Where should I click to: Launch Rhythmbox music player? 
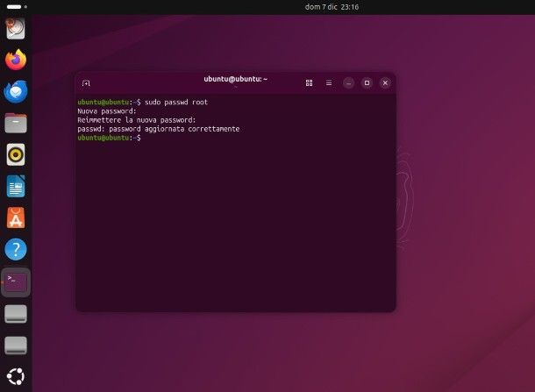(x=16, y=155)
